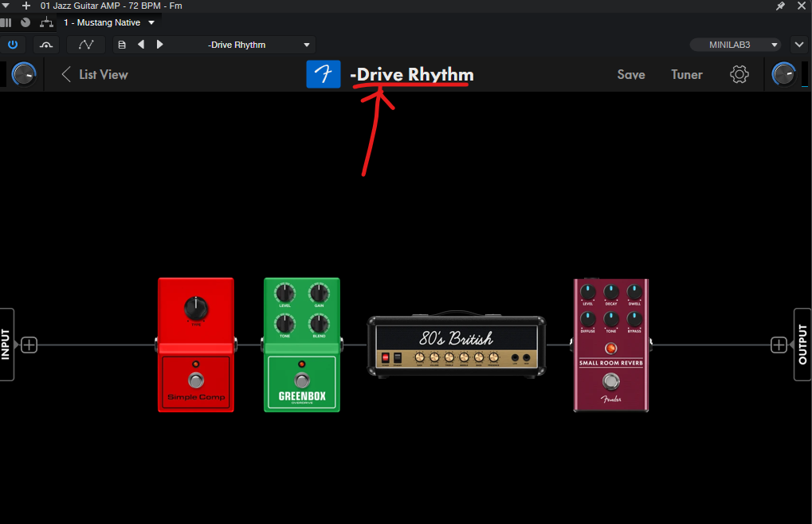
Task: Expand the Mustang Native plugin selector
Action: pos(151,22)
